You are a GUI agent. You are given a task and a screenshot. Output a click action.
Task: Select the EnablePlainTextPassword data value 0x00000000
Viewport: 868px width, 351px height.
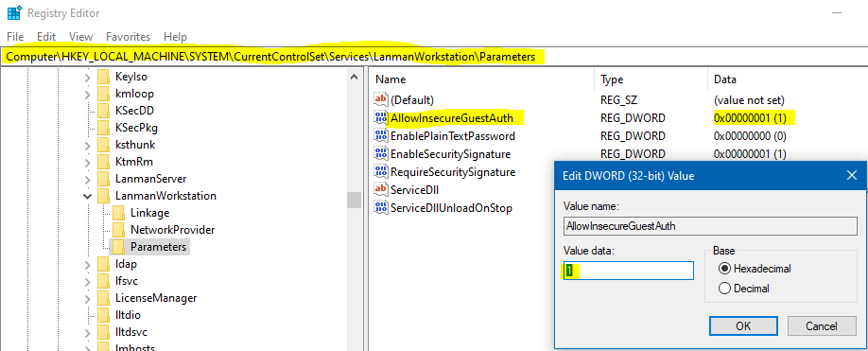[750, 135]
